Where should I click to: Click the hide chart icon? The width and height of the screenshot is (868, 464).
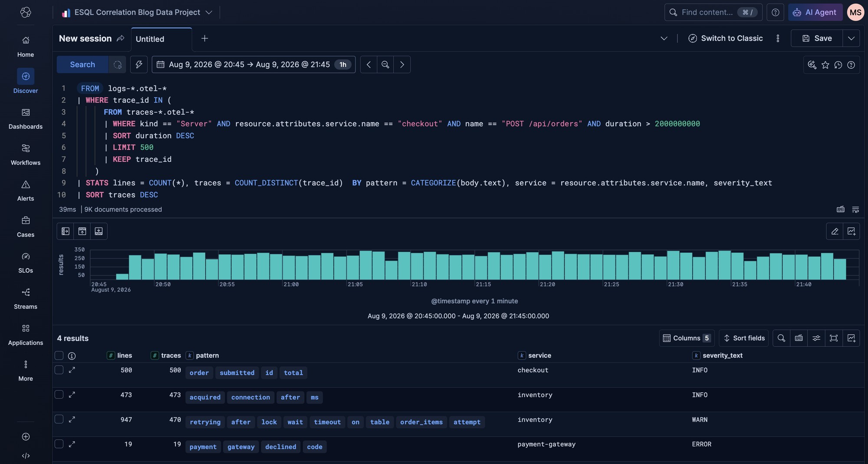(82, 231)
